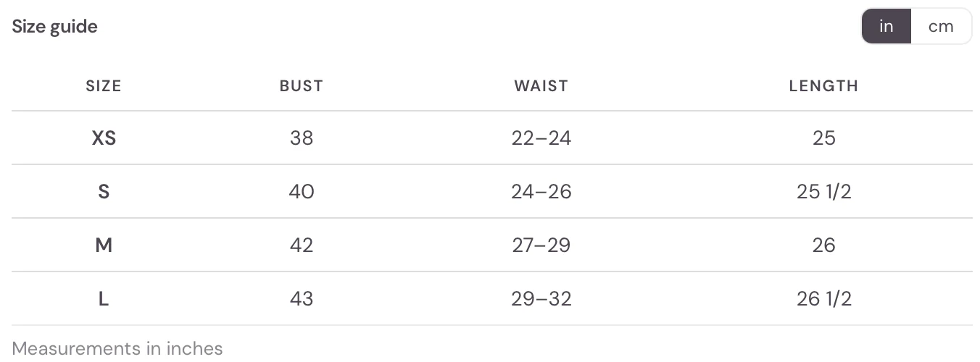The width and height of the screenshot is (980, 362).
Task: Select the L size row label
Action: tap(104, 298)
